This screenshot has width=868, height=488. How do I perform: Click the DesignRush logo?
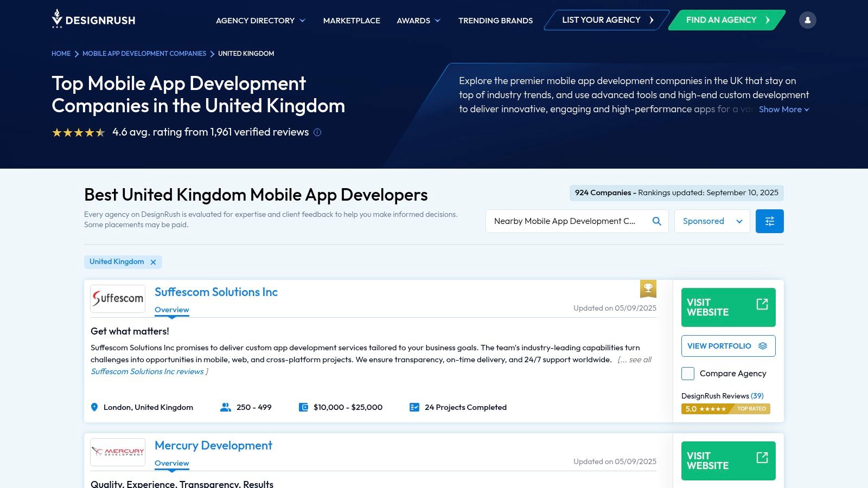pos(93,20)
